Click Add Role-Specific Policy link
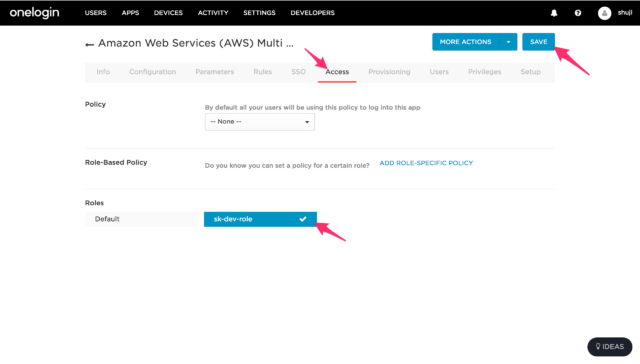Viewport: 640px width, 364px height. coord(426,163)
